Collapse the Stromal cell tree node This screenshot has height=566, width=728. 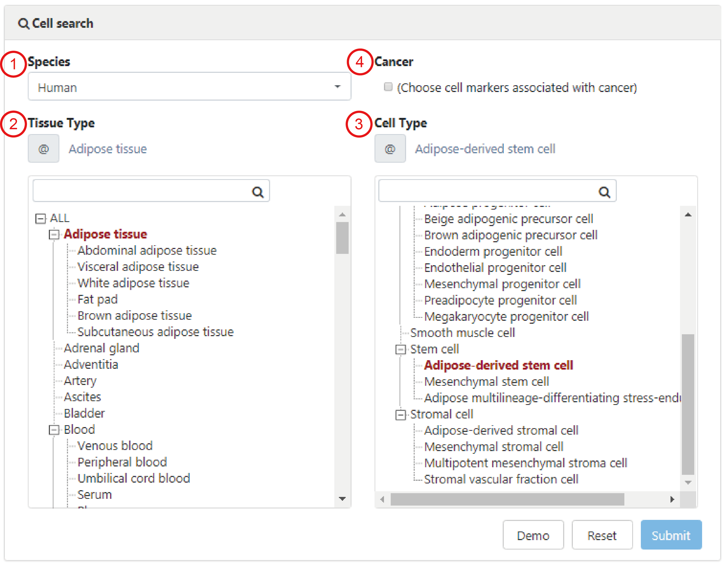[400, 415]
